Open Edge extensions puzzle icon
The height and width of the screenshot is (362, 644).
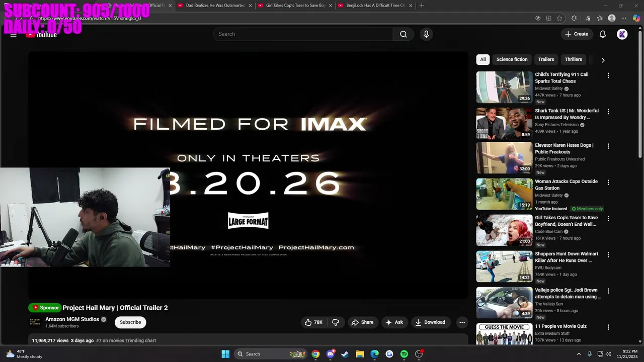[574, 18]
